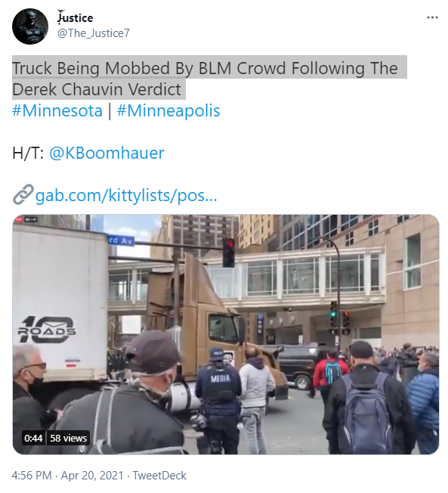Click the eye viewer-count badge on video
Viewport: 448px width, 493px height.
point(31,219)
